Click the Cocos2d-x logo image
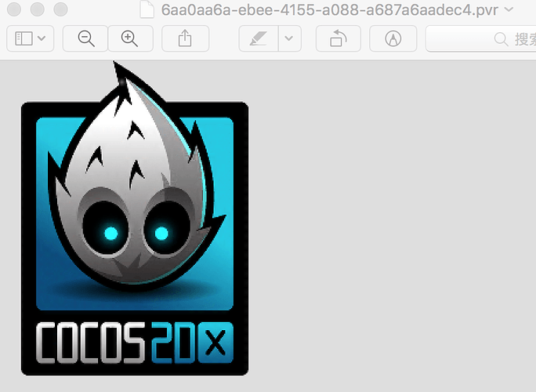 tap(135, 218)
